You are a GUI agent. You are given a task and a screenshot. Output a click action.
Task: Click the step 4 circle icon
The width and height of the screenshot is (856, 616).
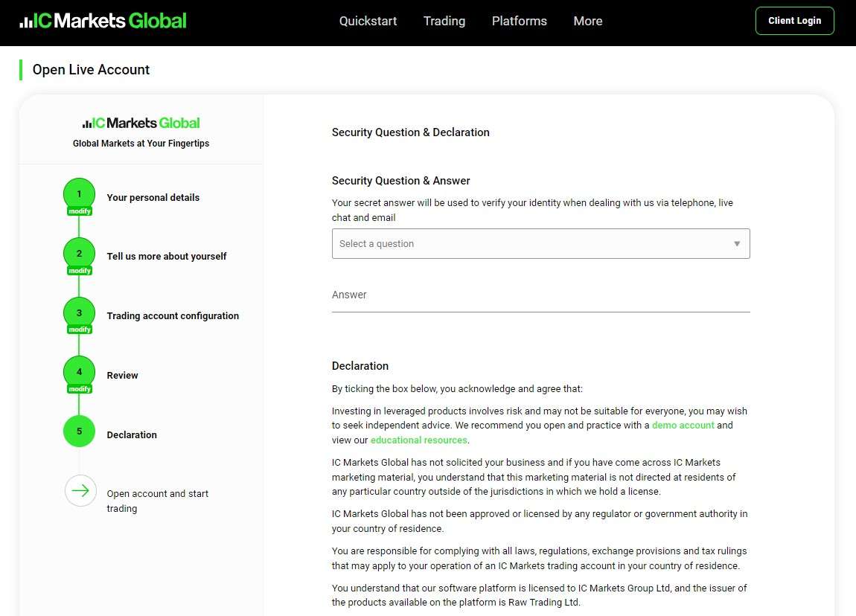[x=79, y=371]
